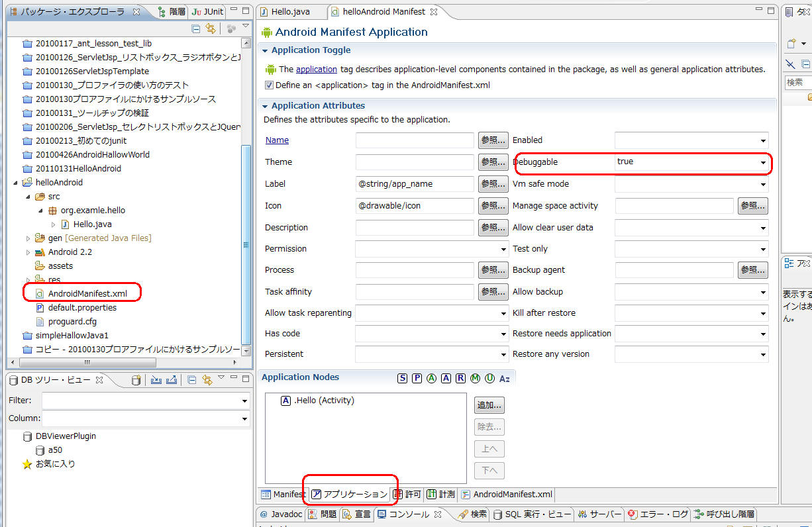Click the Label text field
This screenshot has height=527, width=812.
click(415, 184)
